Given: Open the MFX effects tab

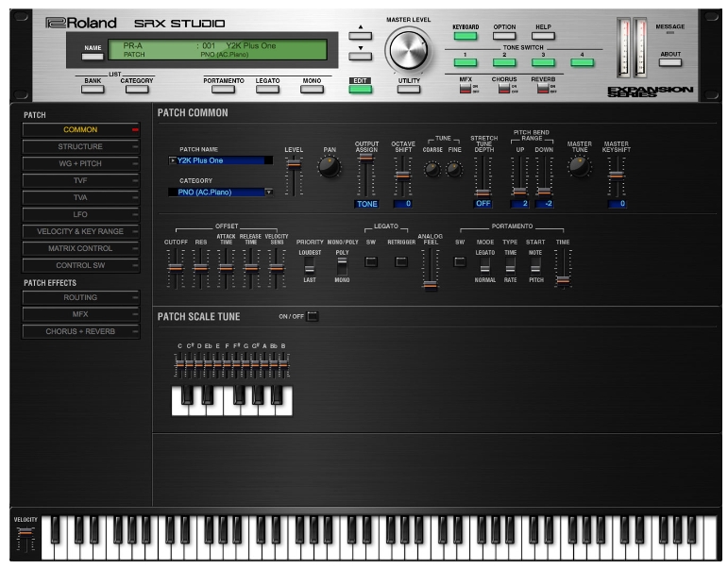Looking at the screenshot, I should (x=81, y=314).
